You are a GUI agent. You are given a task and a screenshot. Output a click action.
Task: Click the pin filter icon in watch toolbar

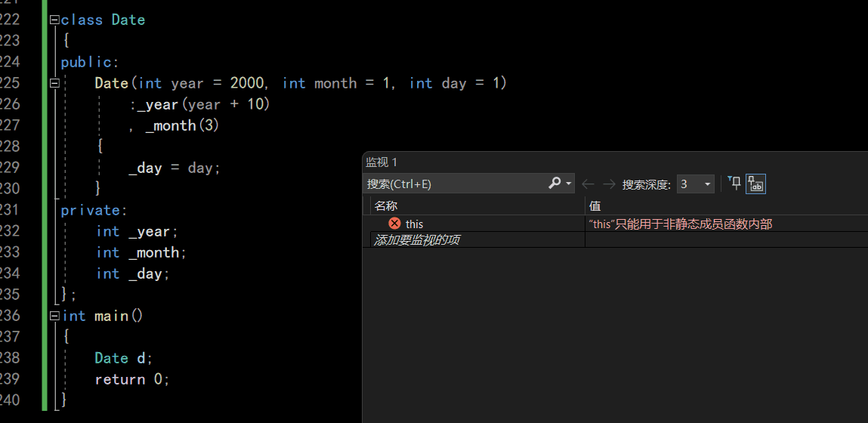(x=734, y=184)
